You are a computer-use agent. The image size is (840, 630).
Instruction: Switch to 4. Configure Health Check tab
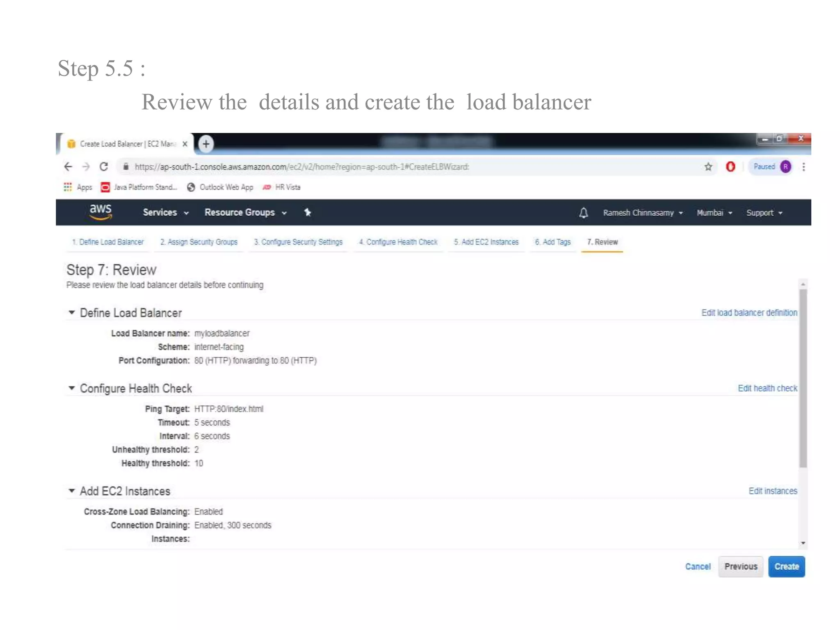(x=398, y=242)
